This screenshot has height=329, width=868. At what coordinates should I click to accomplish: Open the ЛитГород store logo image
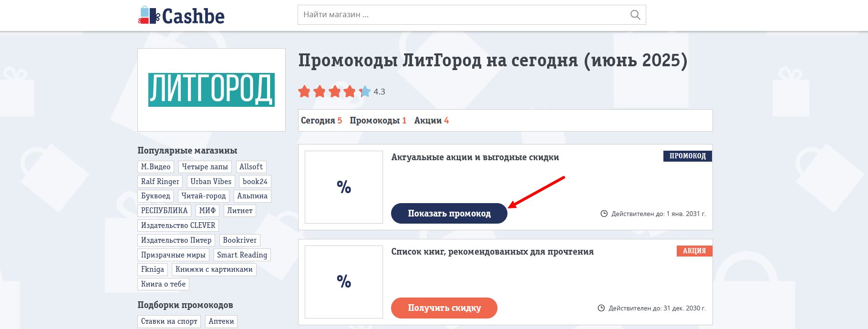click(211, 90)
